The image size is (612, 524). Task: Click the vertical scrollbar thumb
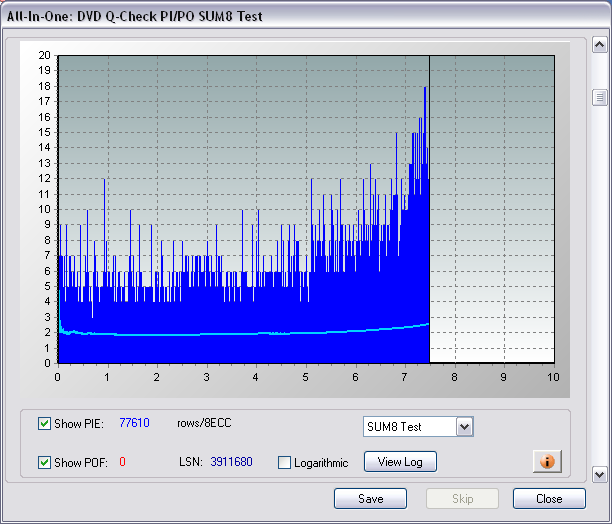[600, 97]
